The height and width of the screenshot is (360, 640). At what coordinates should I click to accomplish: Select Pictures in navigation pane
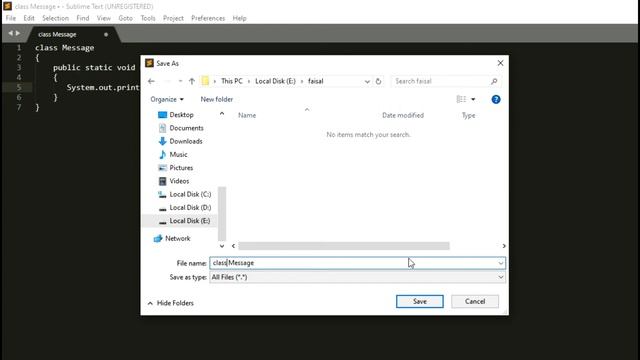(x=181, y=168)
